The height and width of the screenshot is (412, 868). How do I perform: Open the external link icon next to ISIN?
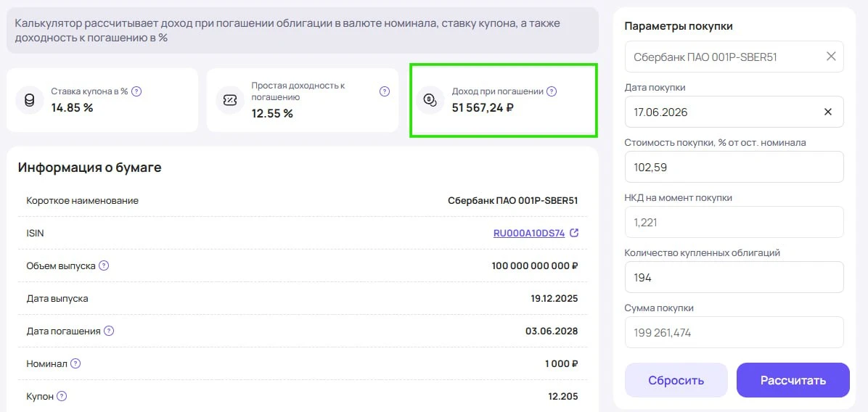coord(574,234)
